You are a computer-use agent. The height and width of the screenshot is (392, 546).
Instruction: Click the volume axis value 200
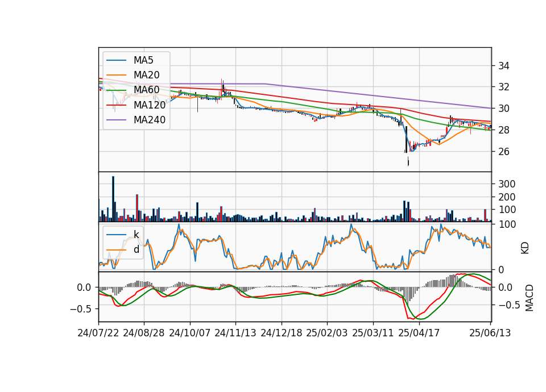pos(507,197)
